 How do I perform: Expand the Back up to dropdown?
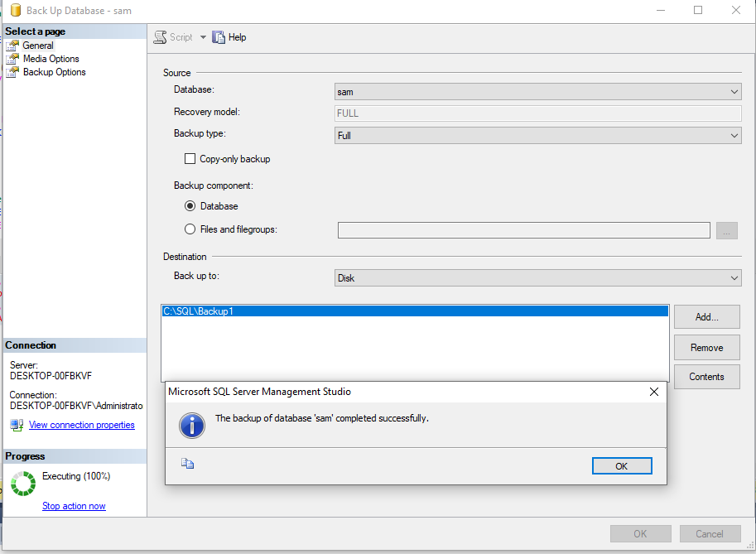[x=537, y=277]
